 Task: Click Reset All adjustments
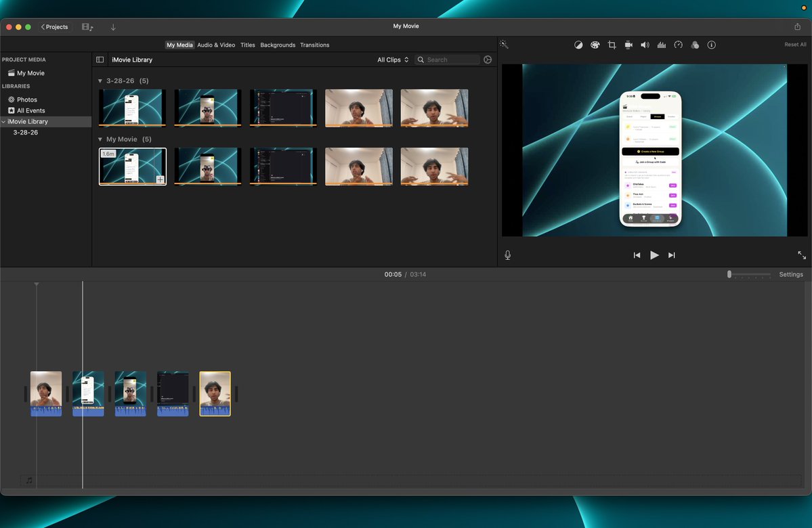click(x=795, y=45)
